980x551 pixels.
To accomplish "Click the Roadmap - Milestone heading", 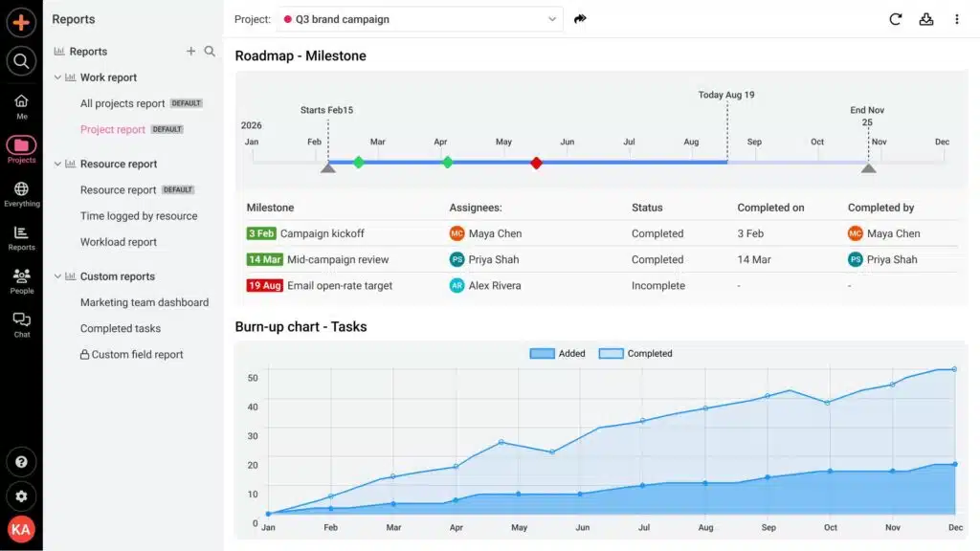I will (x=301, y=55).
